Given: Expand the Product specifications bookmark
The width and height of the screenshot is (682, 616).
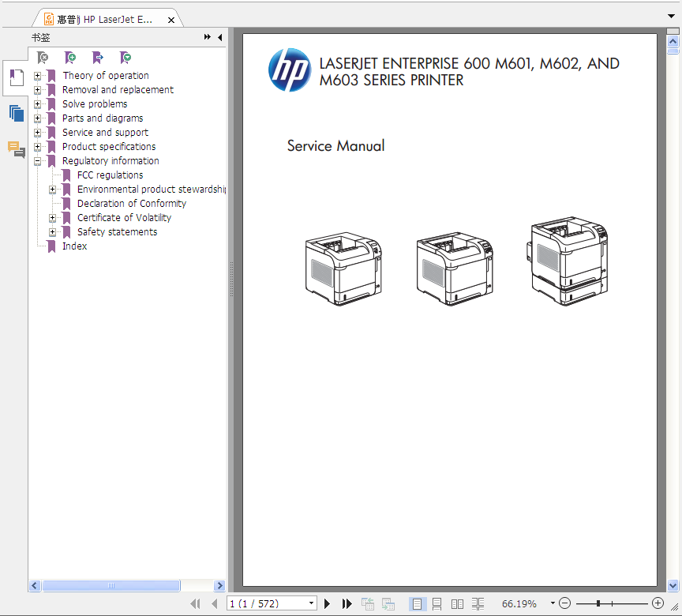Looking at the screenshot, I should pyautogui.click(x=37, y=147).
